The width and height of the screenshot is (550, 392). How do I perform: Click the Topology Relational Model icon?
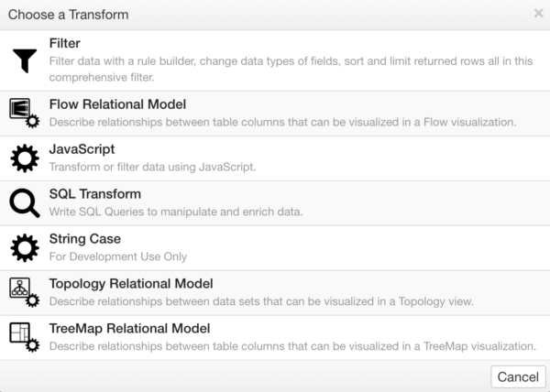click(x=25, y=292)
